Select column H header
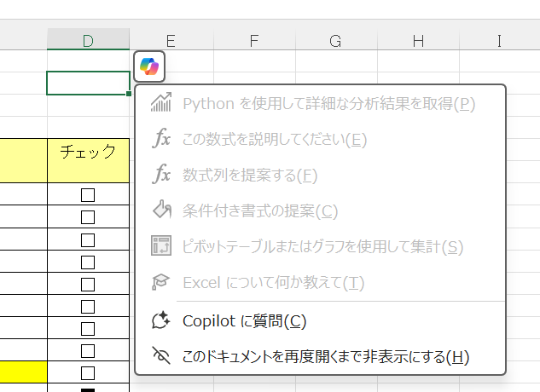 point(418,39)
